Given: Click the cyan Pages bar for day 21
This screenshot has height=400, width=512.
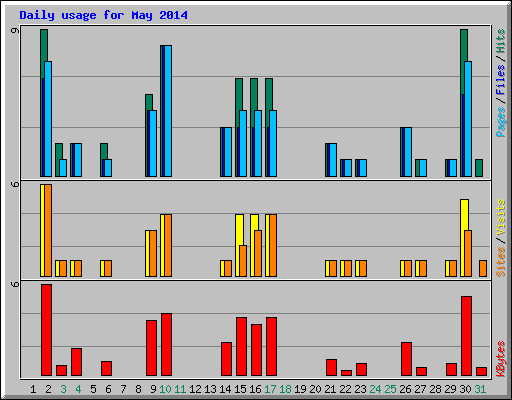Looking at the screenshot, I should click(333, 160).
